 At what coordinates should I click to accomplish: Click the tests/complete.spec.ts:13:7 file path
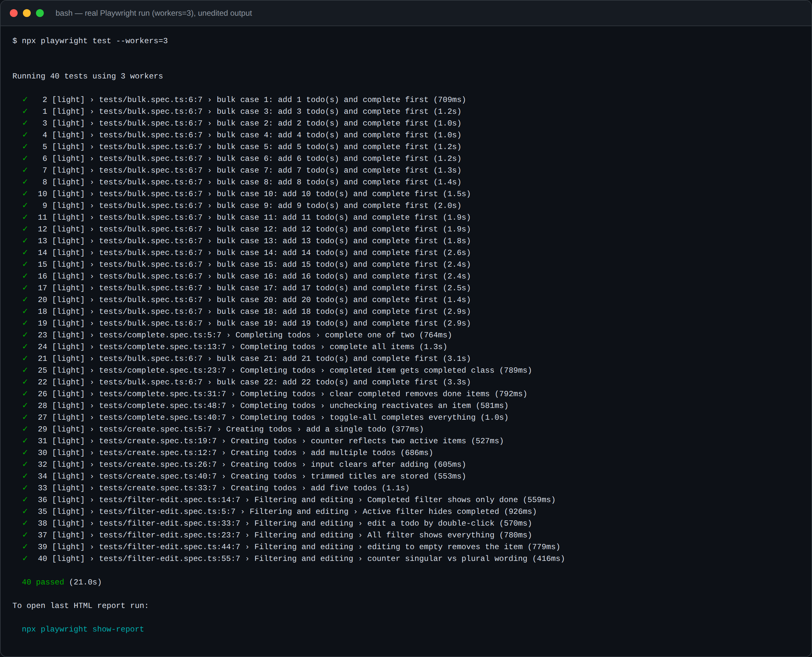tap(163, 347)
